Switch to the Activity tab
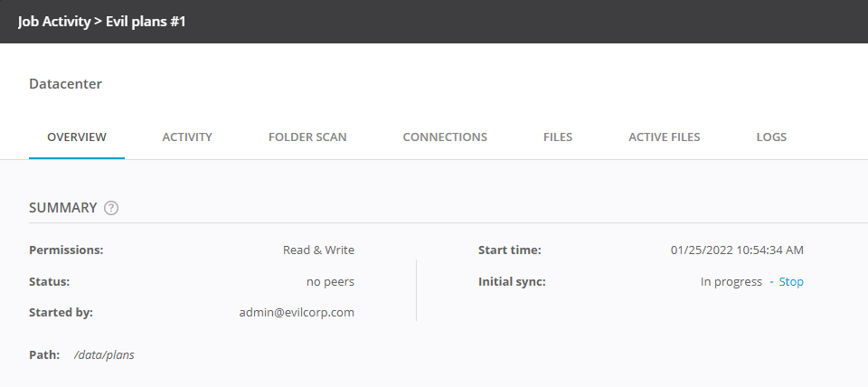Image resolution: width=868 pixels, height=387 pixels. point(187,137)
